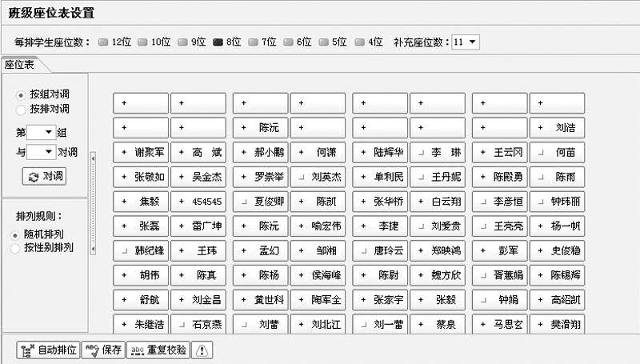Click the 重复校验 duplicate check button

158,350
